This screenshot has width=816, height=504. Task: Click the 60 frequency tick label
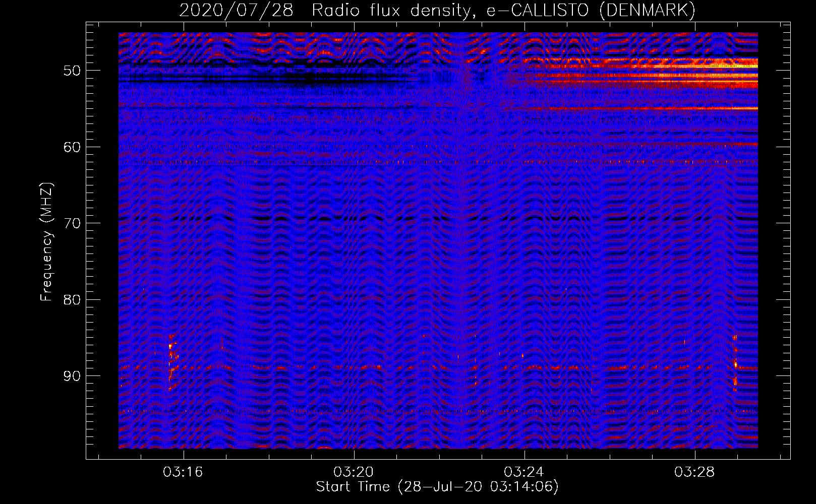pyautogui.click(x=72, y=147)
